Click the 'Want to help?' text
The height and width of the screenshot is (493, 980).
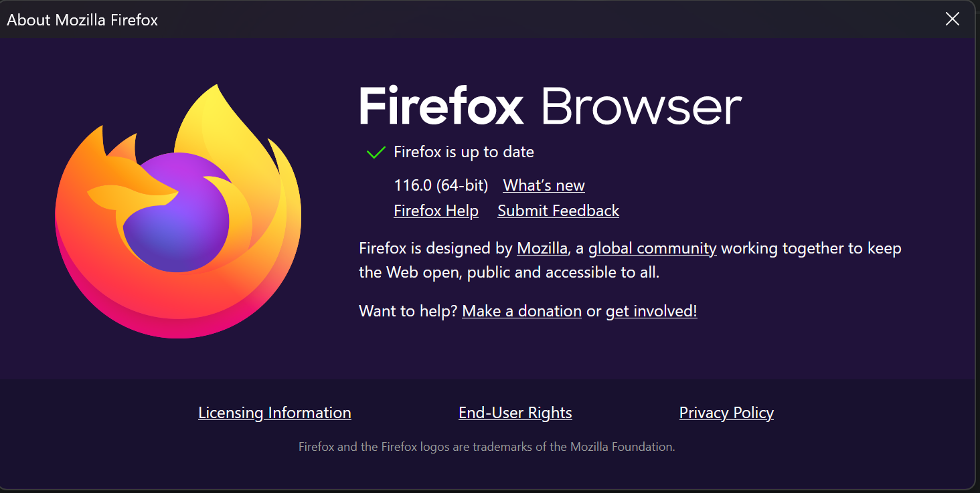pos(408,311)
